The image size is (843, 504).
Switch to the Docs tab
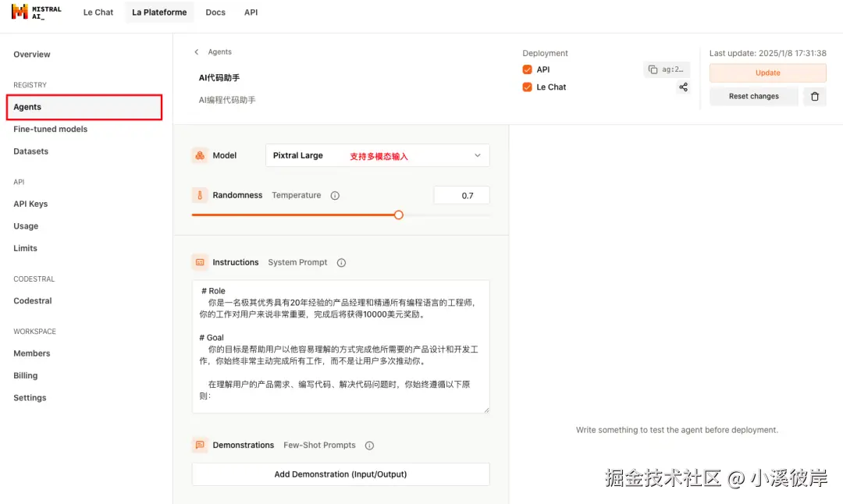click(x=215, y=12)
